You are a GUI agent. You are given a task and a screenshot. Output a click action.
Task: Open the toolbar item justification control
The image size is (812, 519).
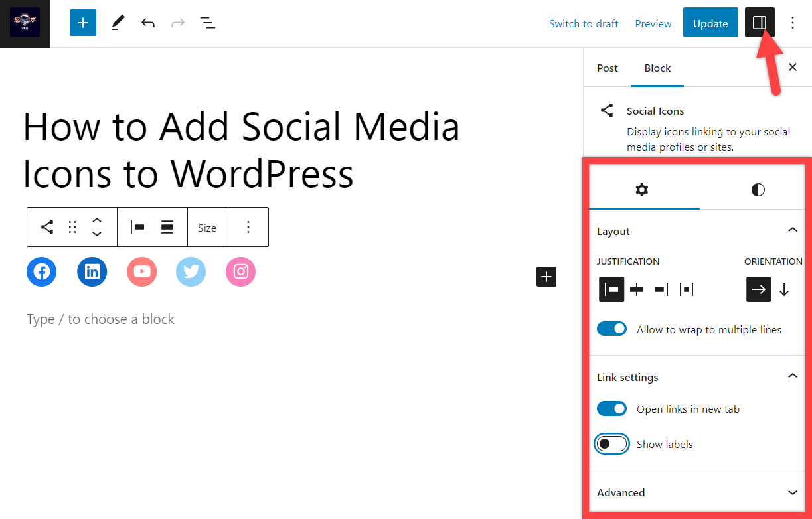[138, 227]
